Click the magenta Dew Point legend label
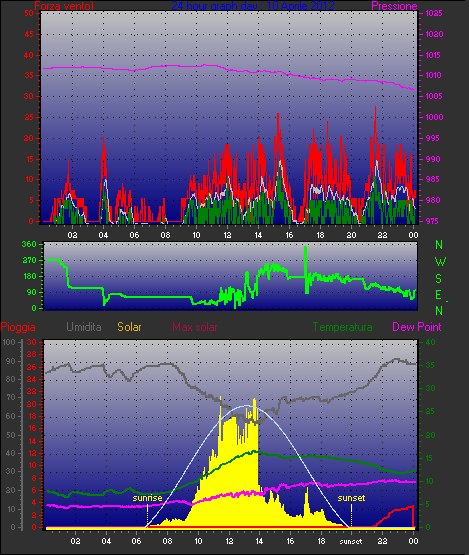This screenshot has width=469, height=555. (417, 327)
